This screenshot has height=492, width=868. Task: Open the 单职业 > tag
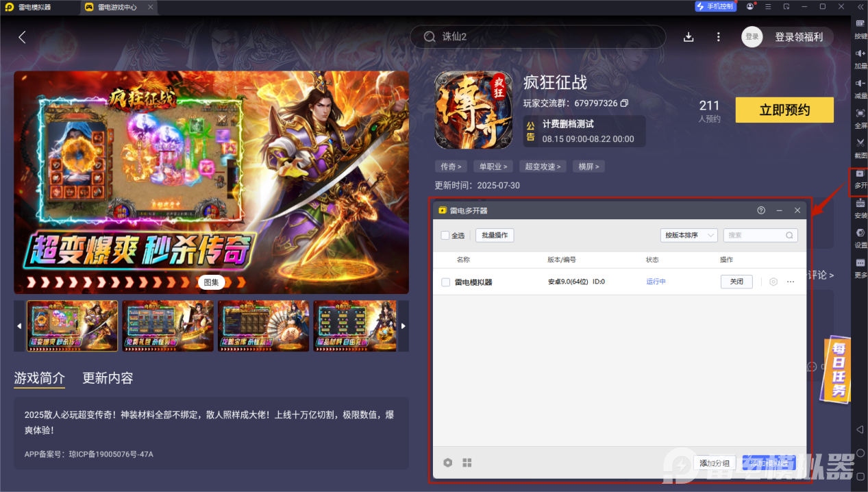[x=493, y=167]
